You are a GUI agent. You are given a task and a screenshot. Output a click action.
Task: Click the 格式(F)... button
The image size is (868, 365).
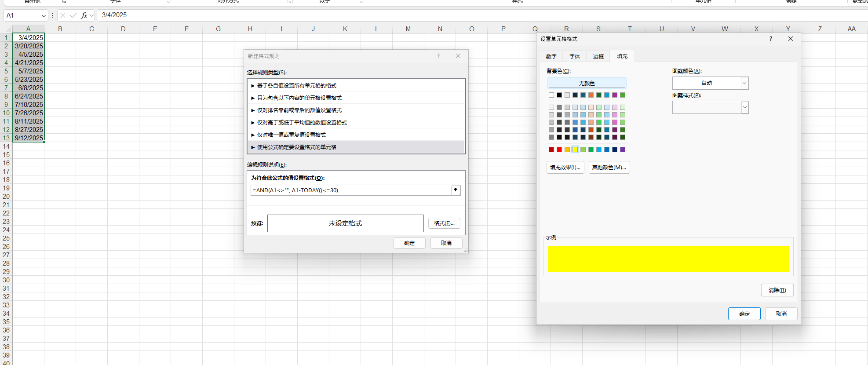tap(444, 223)
